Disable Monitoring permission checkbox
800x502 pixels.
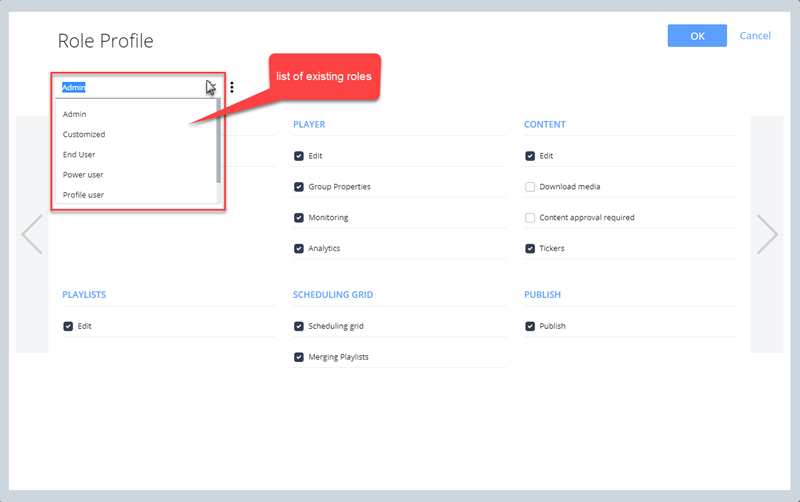tap(299, 217)
